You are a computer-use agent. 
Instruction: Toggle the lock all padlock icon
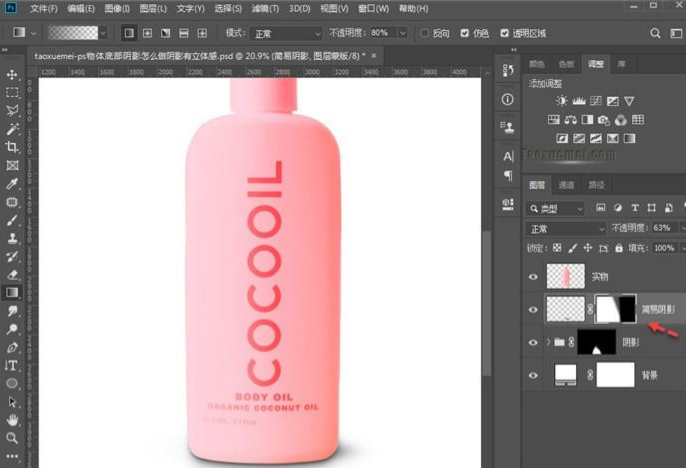coord(619,248)
